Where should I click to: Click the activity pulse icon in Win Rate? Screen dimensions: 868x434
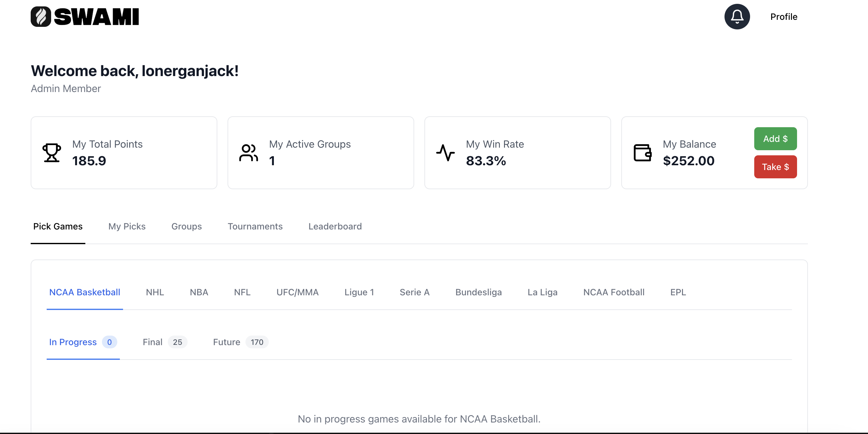coord(446,153)
